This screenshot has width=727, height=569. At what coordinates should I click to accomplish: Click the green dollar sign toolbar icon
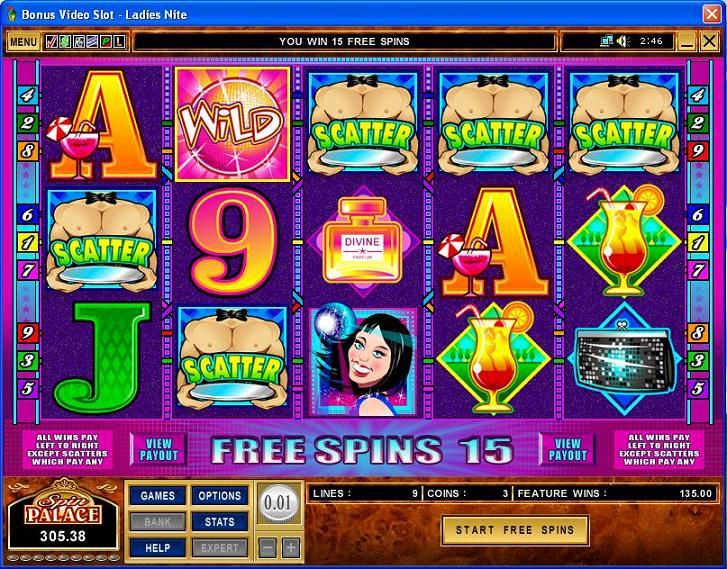coord(65,42)
